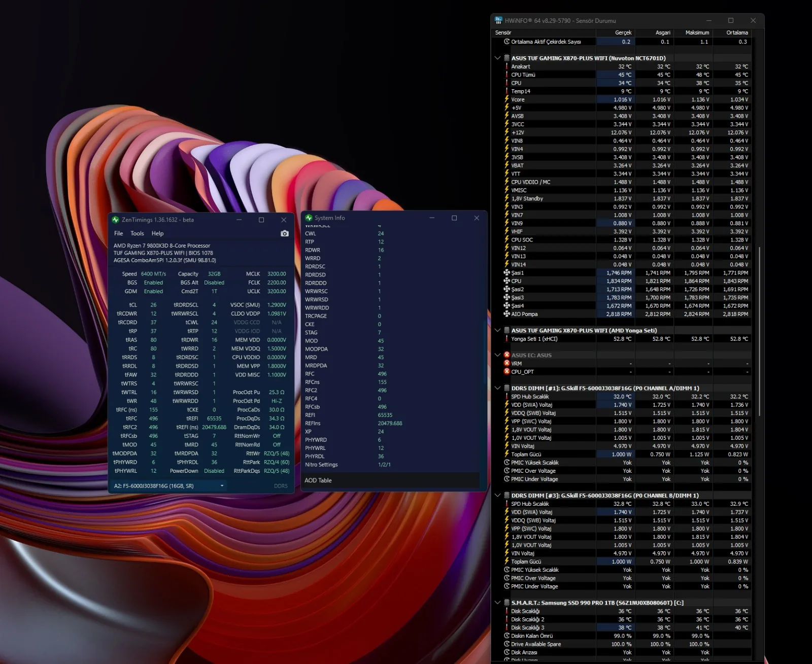
Task: Open the Help menu in ZenTimings
Action: (x=157, y=233)
